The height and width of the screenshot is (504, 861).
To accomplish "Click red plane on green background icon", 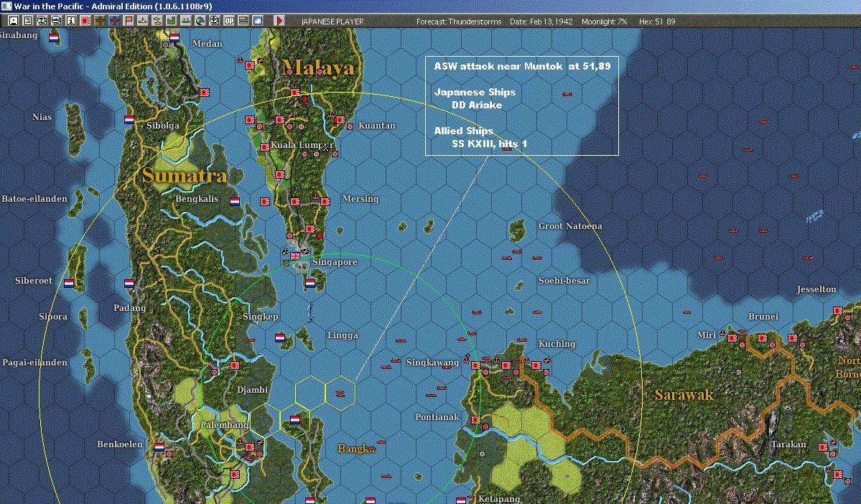I will tap(99, 21).
